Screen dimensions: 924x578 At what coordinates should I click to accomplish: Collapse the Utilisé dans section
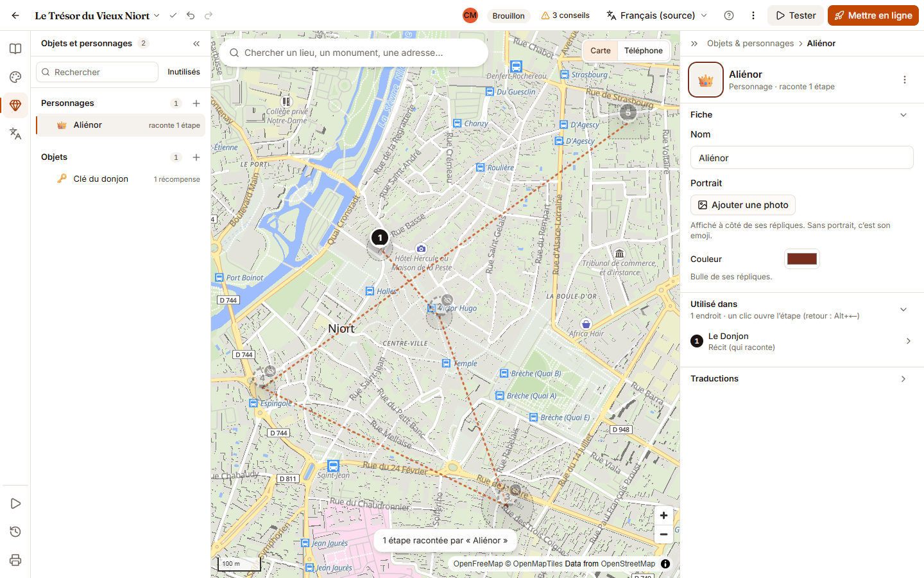coord(903,310)
